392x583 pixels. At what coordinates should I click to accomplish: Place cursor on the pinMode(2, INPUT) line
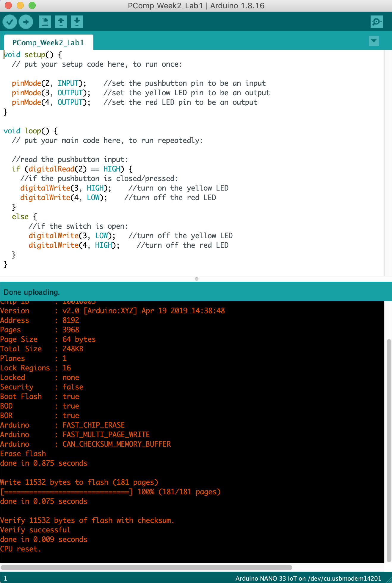click(x=49, y=83)
